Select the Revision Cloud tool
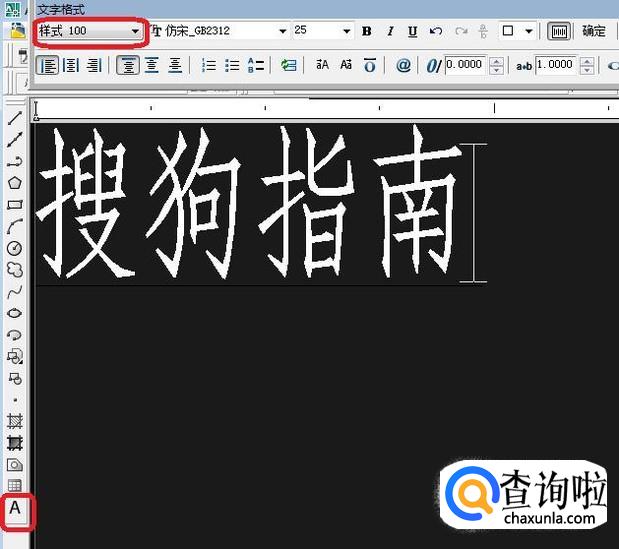The image size is (619, 549). 15,270
